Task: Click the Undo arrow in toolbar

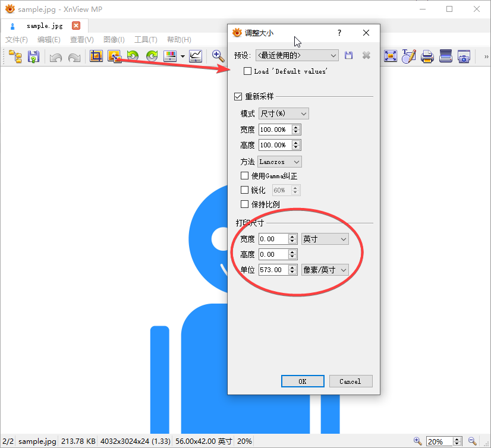Action: 56,58
